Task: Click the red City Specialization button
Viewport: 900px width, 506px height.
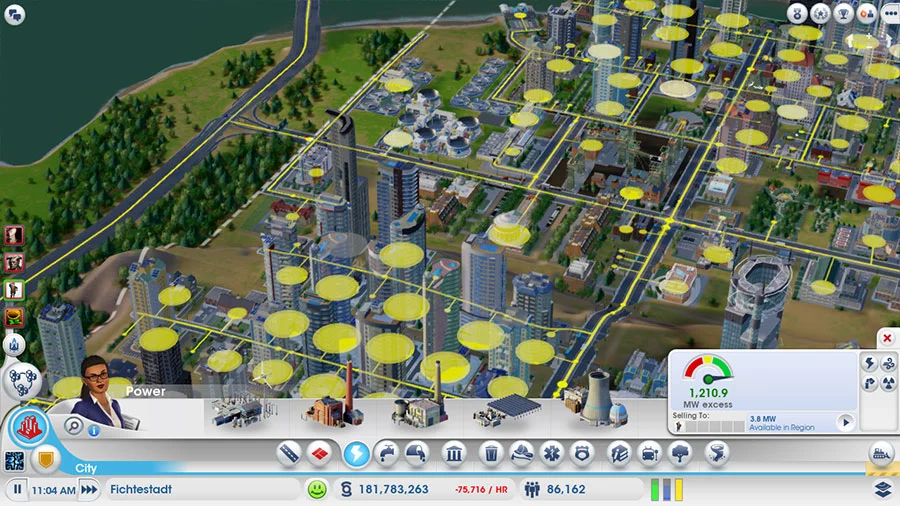Action: 29,427
